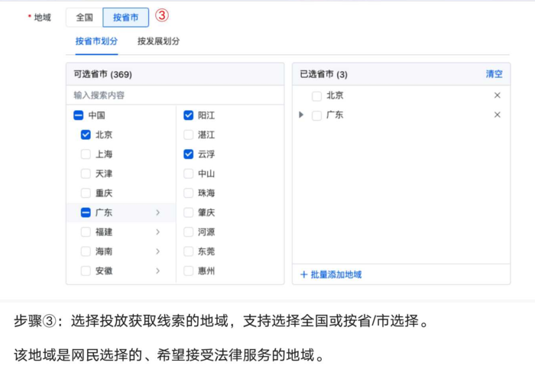Image resolution: width=535 pixels, height=392 pixels.
Task: Check the 珠海 city checkbox
Action: click(x=188, y=193)
